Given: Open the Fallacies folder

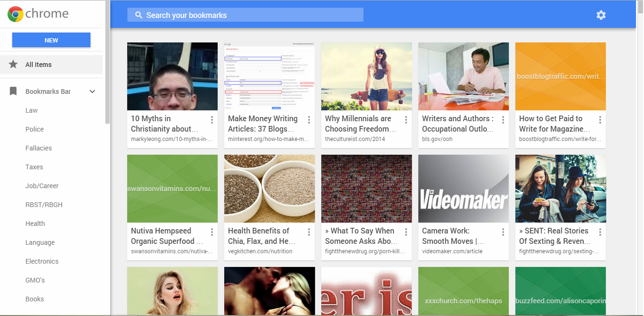Looking at the screenshot, I should [x=39, y=148].
